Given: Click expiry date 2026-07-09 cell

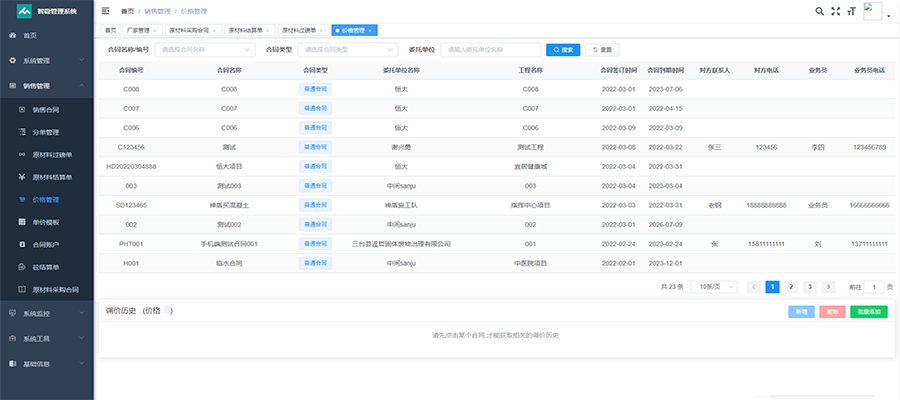Looking at the screenshot, I should click(x=665, y=224).
